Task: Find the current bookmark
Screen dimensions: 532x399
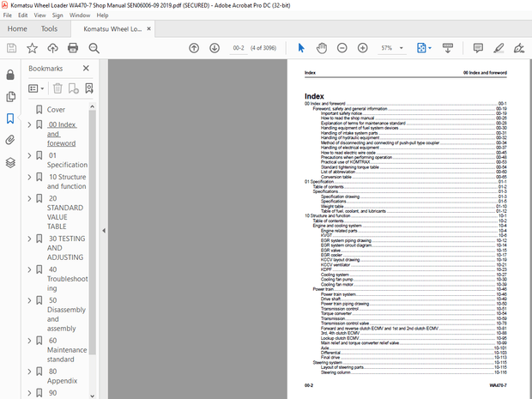Action: coord(89,88)
